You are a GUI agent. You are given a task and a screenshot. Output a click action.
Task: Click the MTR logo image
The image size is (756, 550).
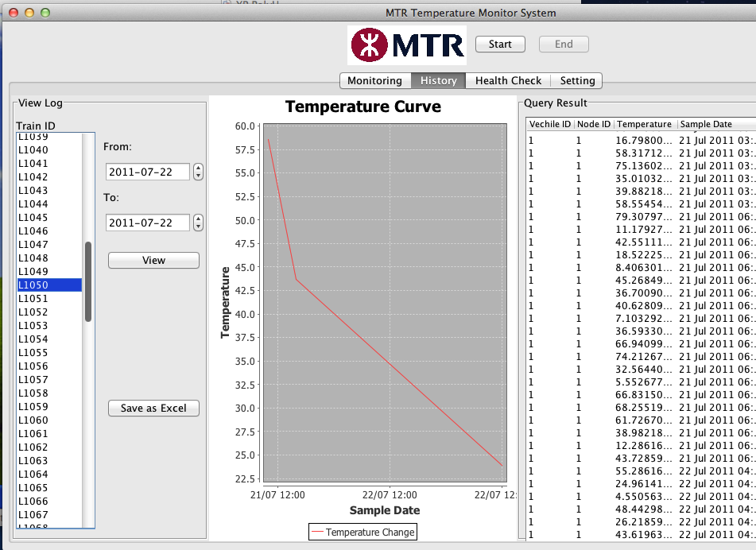[x=406, y=45]
